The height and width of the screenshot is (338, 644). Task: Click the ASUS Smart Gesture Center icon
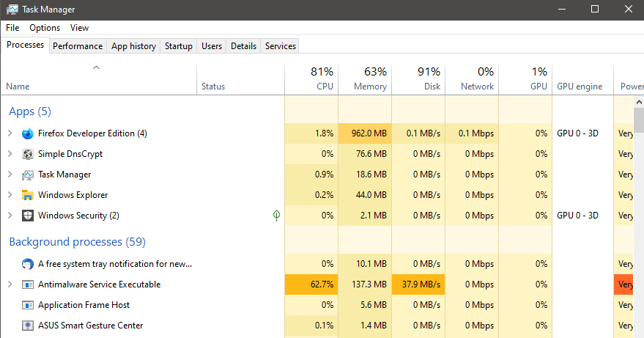pos(28,326)
